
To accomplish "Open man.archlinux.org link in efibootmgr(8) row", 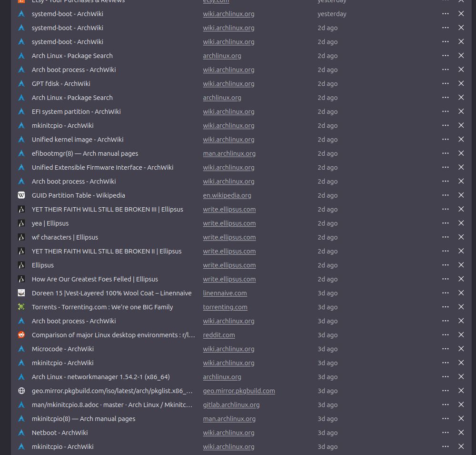I will point(229,154).
